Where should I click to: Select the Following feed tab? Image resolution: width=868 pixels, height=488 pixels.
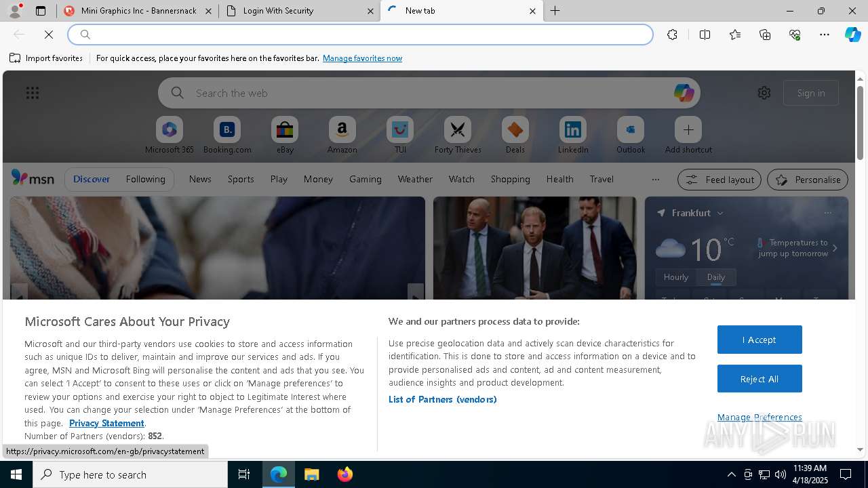[x=145, y=179]
